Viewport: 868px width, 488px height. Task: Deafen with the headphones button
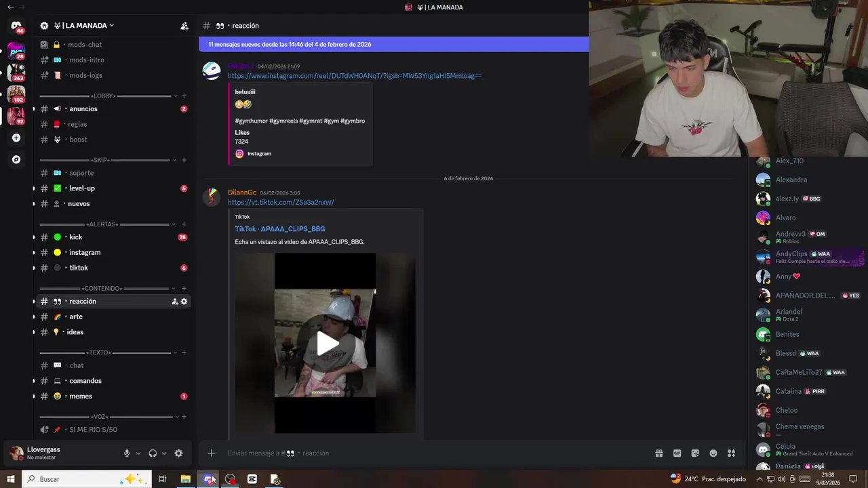click(153, 453)
